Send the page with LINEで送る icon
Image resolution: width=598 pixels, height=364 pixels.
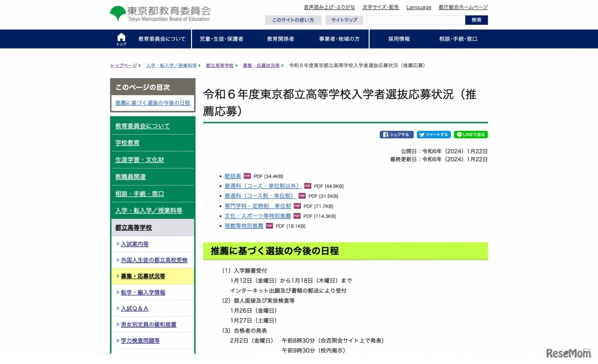(470, 134)
